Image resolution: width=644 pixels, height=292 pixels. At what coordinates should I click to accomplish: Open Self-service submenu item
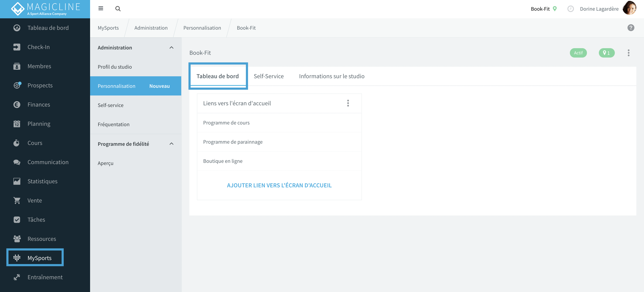point(135,105)
